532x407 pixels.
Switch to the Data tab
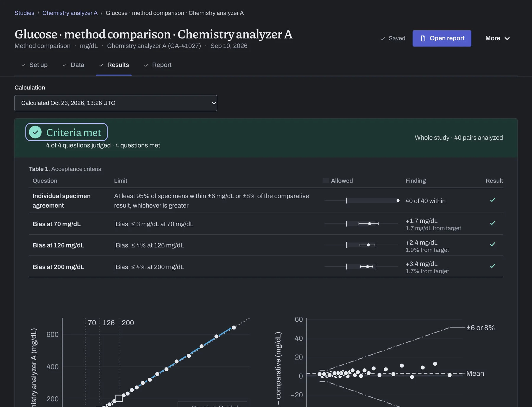73,65
